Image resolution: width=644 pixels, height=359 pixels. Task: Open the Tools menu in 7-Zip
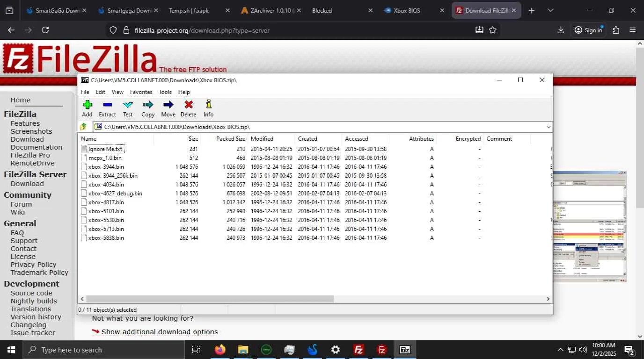[x=165, y=92]
